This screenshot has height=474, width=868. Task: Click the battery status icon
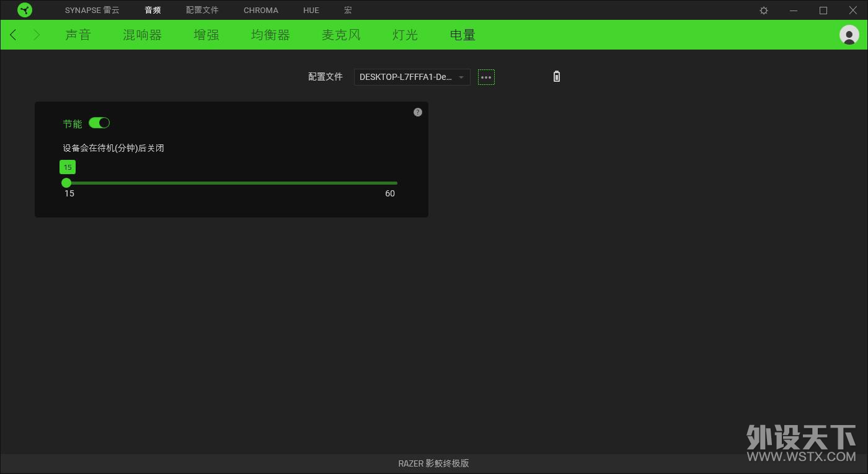(557, 77)
